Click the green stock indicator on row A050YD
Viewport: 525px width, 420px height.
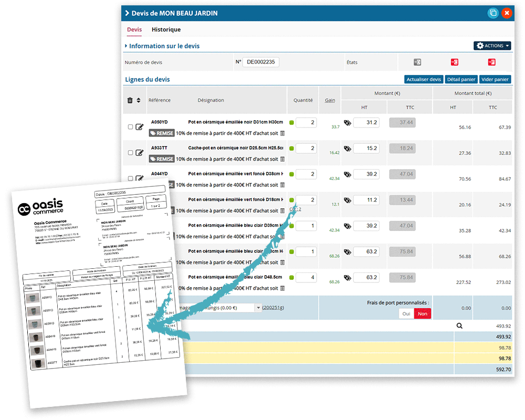pos(291,122)
